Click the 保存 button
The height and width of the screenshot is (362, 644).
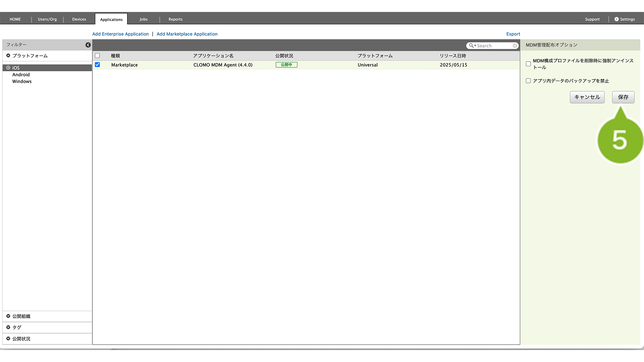pyautogui.click(x=623, y=97)
